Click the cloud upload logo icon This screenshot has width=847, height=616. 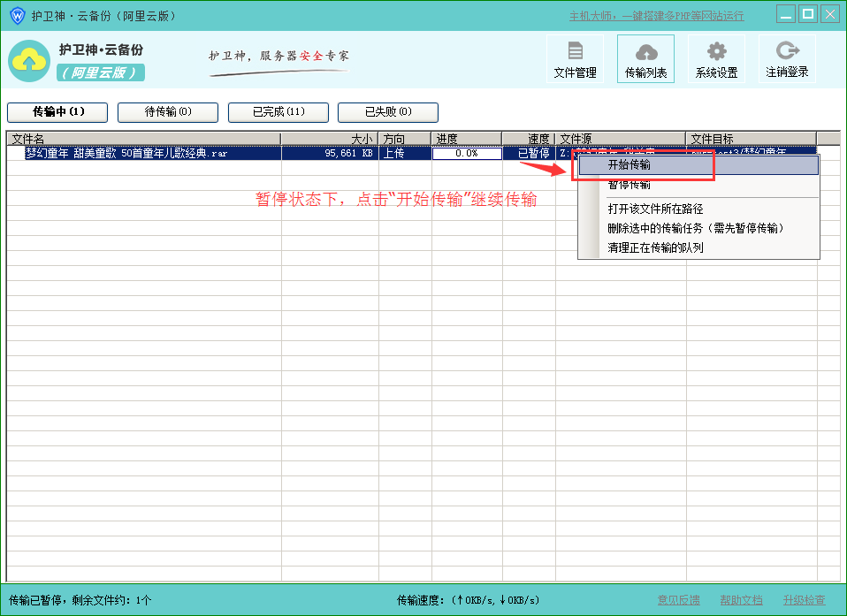[29, 61]
